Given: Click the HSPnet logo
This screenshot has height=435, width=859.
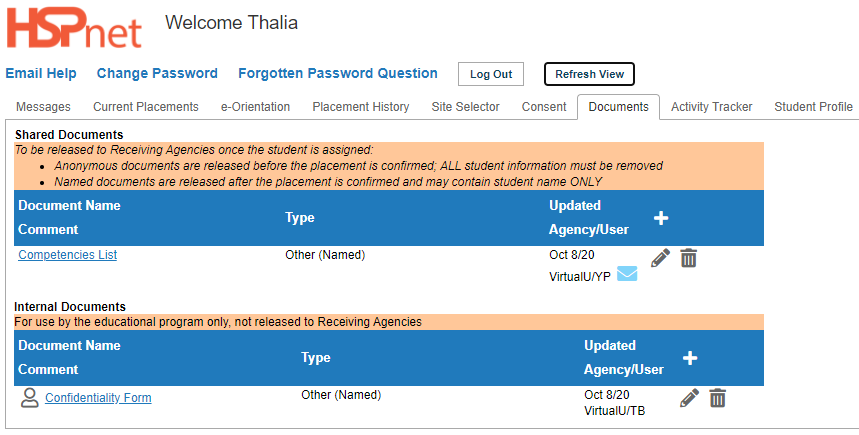Looking at the screenshot, I should point(74,27).
